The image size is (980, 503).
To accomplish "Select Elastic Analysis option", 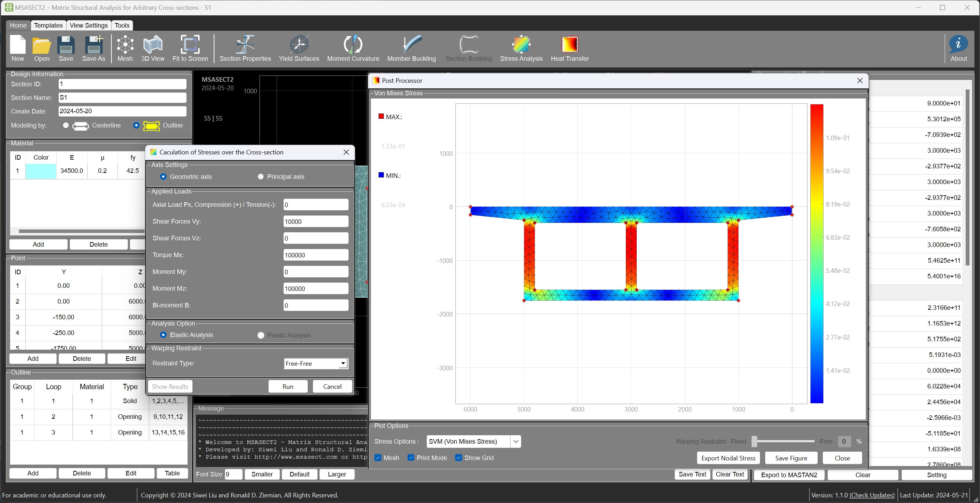I will click(163, 335).
